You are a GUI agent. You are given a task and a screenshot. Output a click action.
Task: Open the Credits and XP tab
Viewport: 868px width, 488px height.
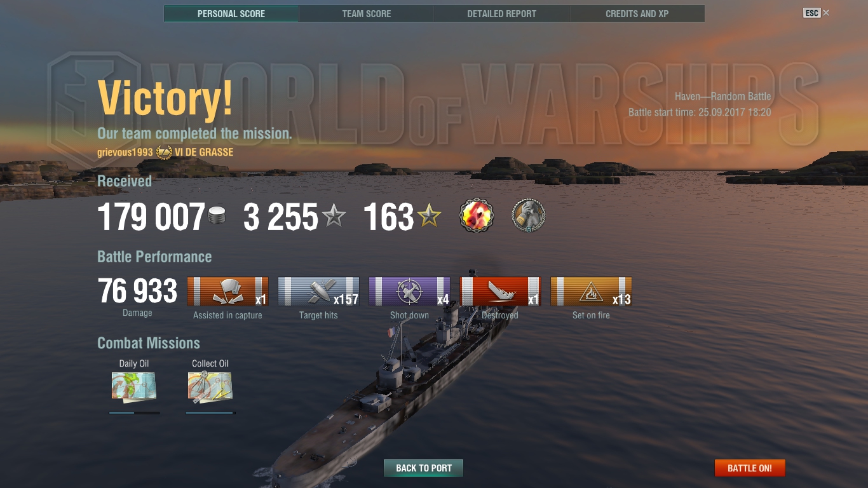coord(637,13)
